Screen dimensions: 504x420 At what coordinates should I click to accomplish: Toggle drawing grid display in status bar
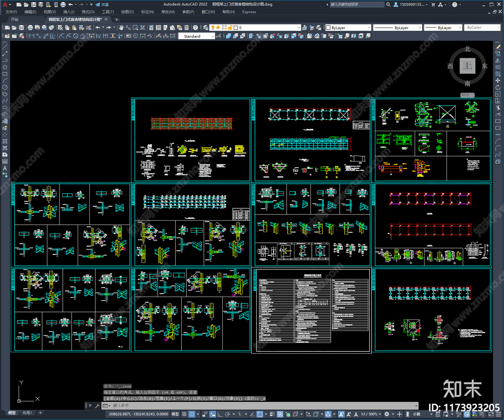(184, 414)
